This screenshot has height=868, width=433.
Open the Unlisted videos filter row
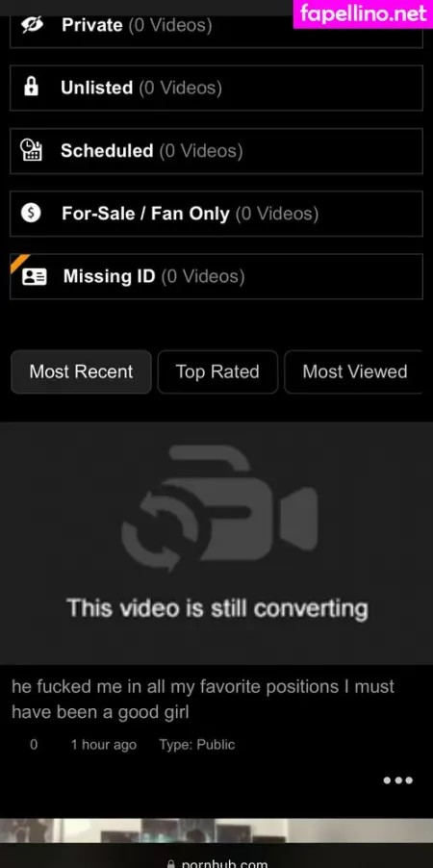(216, 88)
